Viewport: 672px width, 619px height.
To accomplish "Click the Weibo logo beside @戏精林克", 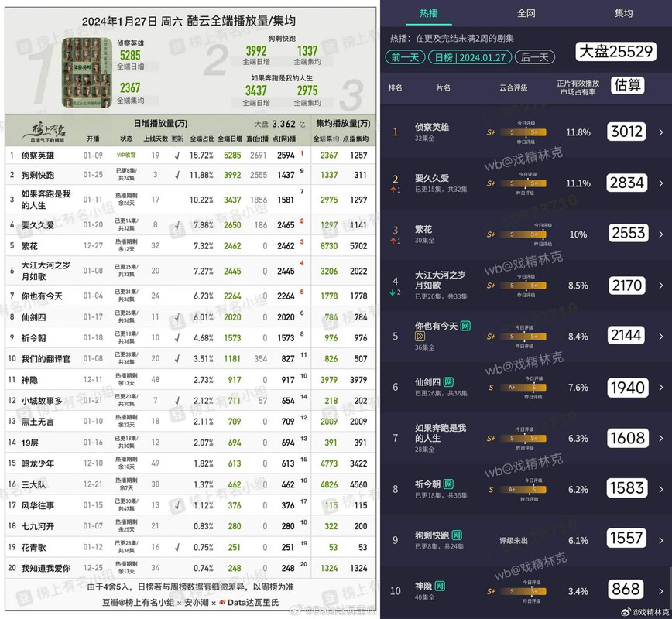I will [x=626, y=612].
